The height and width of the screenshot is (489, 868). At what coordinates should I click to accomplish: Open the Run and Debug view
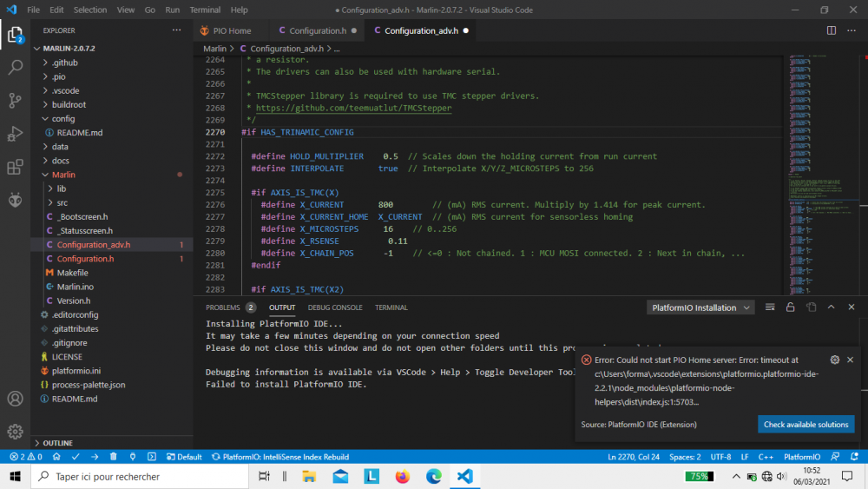pos(15,134)
